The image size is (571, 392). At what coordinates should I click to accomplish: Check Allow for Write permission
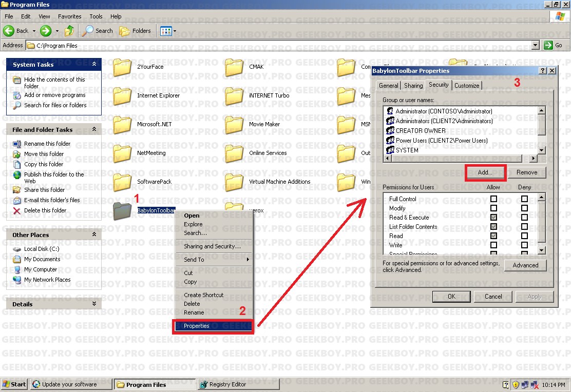click(x=493, y=245)
